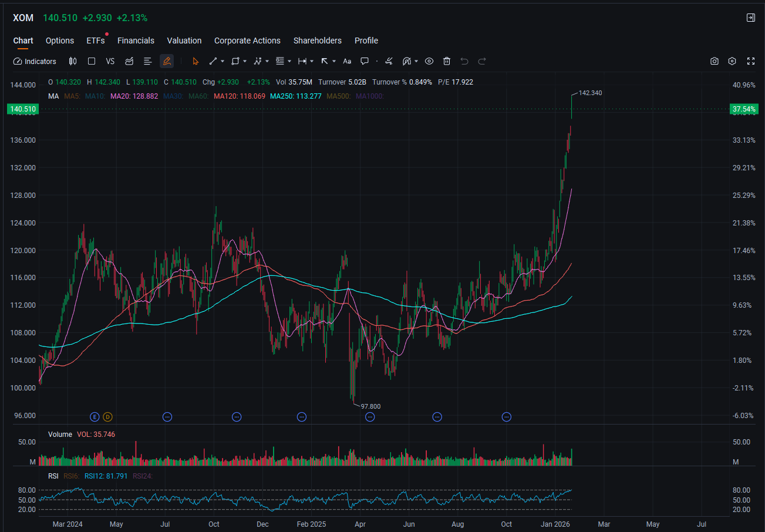Expand the Fibonacci tool options

(289, 61)
